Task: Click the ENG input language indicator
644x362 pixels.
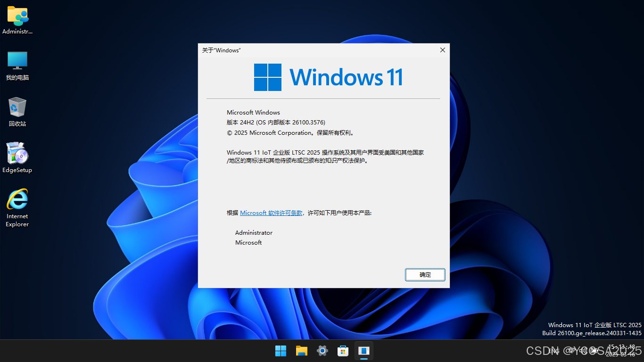Action: 554,351
